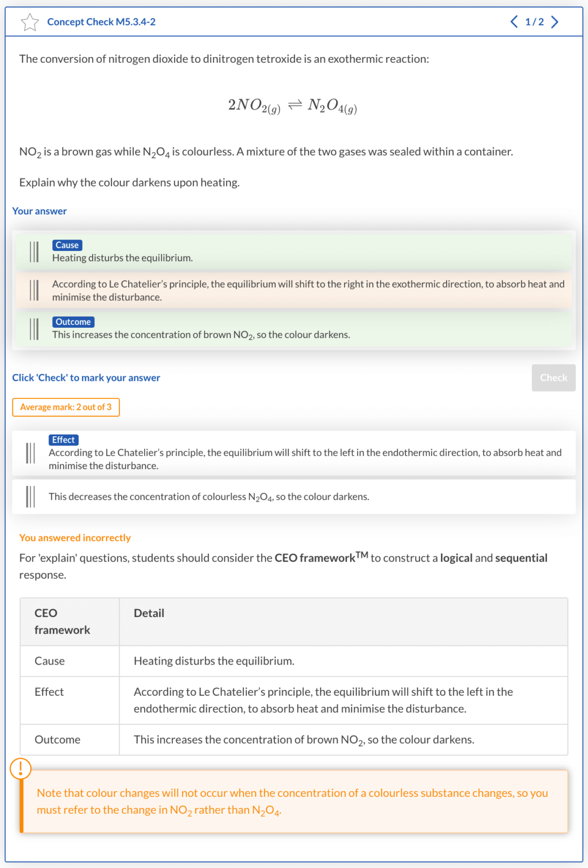Select the 'Heating disturbs the equilibrium' answer card
This screenshot has height=868, width=588.
tap(294, 252)
